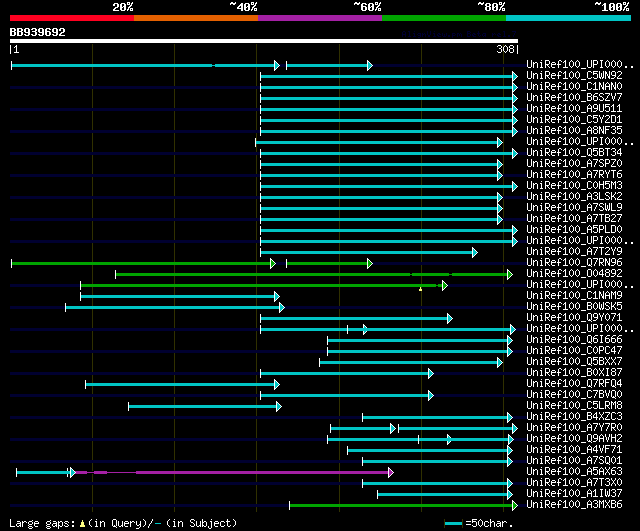Click the cyan 50char scale bar
The image size is (640, 531).
coord(453,523)
